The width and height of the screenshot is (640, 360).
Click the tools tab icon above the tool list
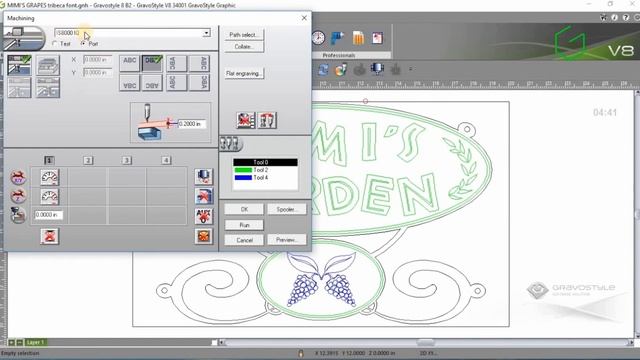click(x=231, y=144)
